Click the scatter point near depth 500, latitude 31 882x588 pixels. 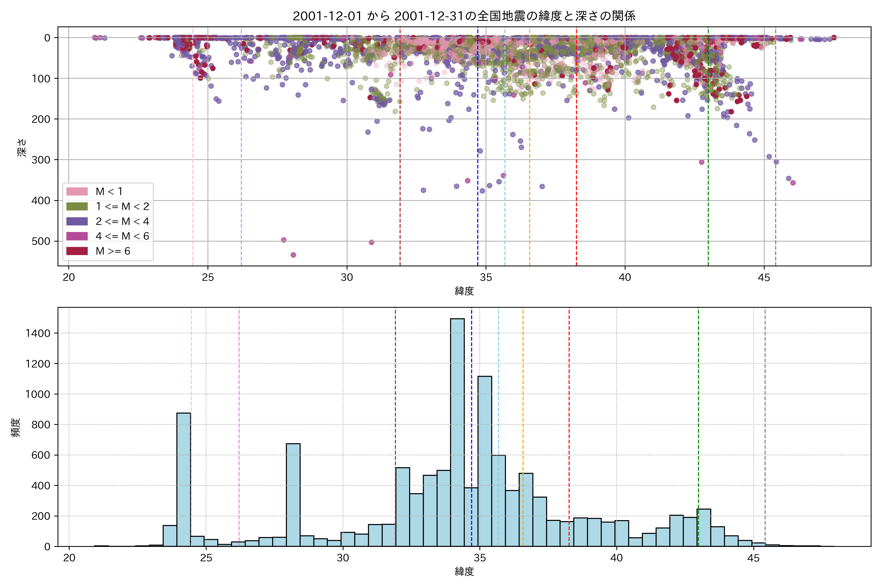click(371, 242)
